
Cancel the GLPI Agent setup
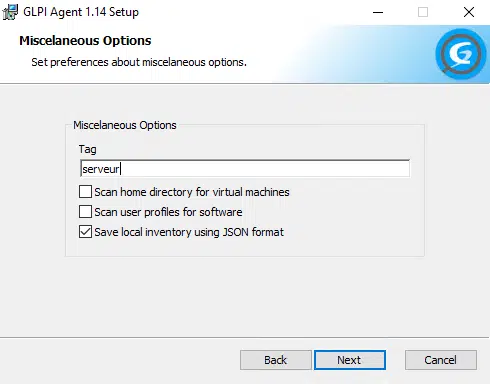(441, 360)
